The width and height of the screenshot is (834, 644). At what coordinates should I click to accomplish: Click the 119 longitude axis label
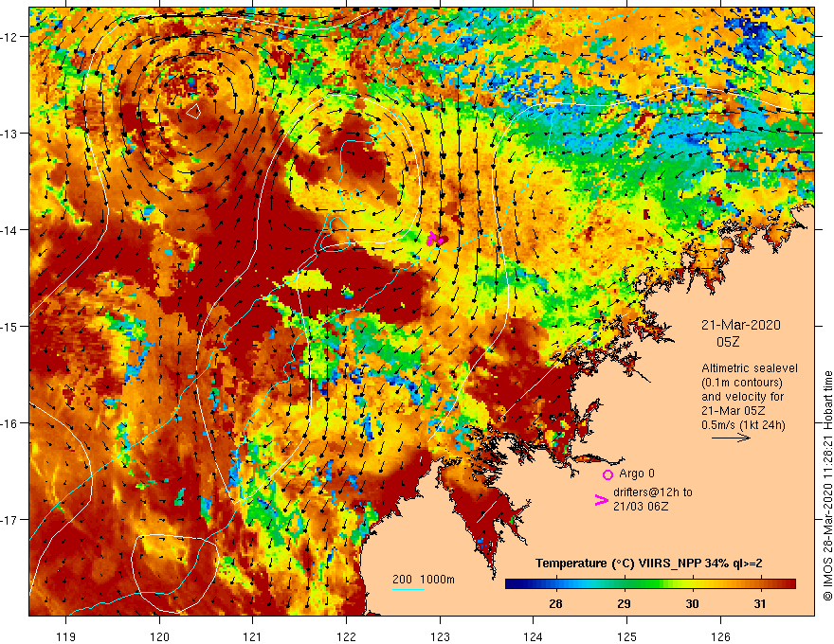[66, 636]
